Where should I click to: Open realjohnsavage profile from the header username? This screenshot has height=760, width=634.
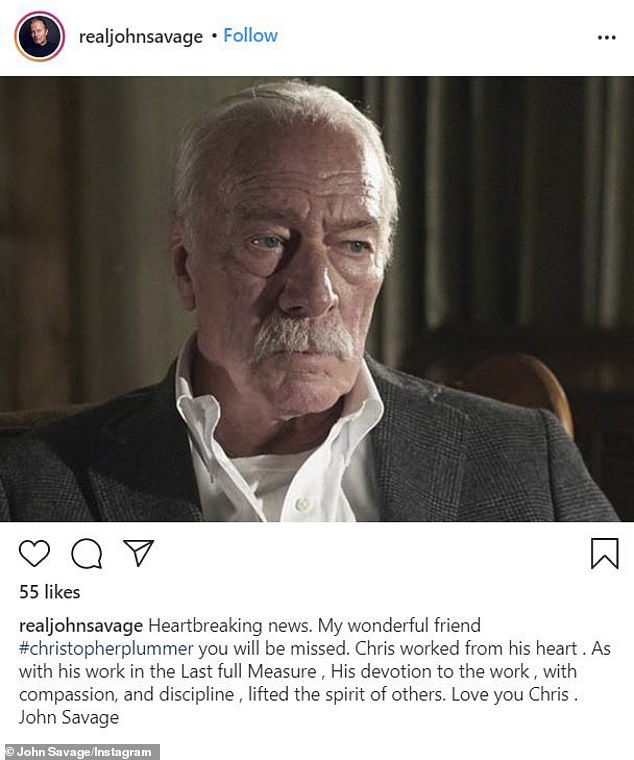click(x=140, y=37)
